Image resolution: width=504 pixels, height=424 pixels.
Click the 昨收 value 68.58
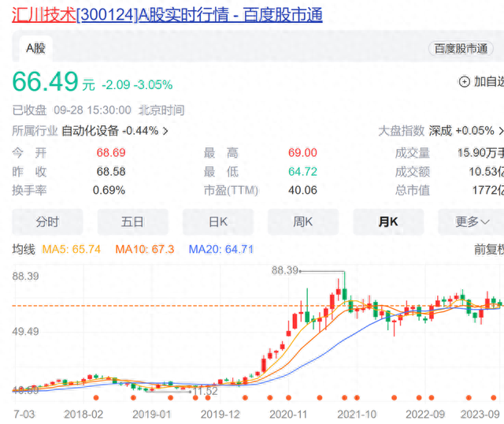coord(111,172)
